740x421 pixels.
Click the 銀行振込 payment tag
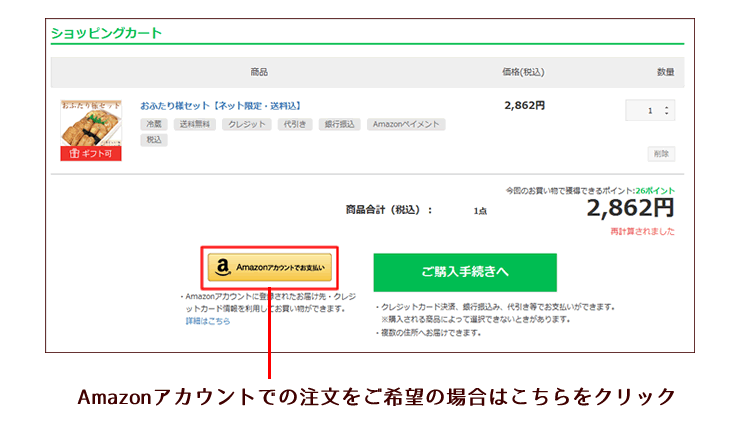coord(340,125)
